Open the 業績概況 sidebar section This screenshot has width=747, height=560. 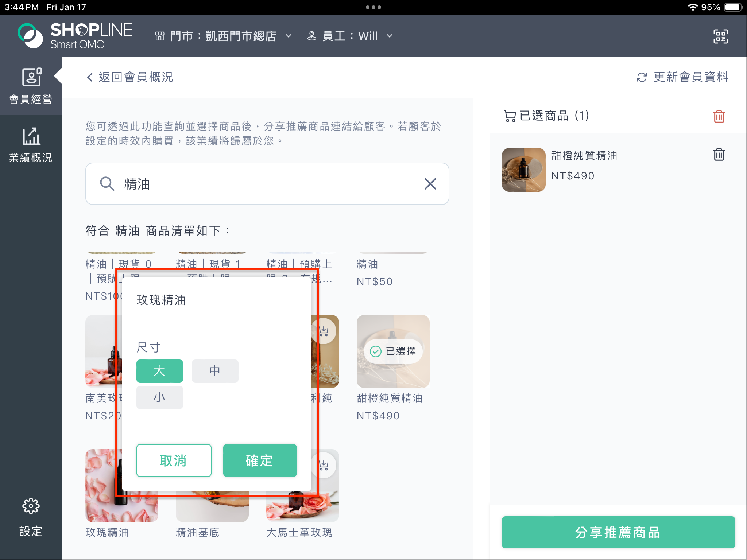click(x=31, y=145)
